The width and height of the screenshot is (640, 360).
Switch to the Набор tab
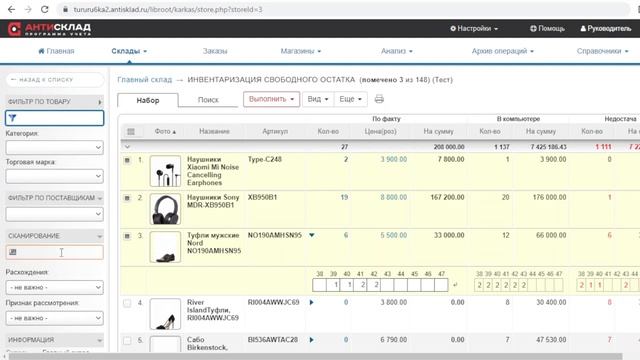pyautogui.click(x=148, y=100)
